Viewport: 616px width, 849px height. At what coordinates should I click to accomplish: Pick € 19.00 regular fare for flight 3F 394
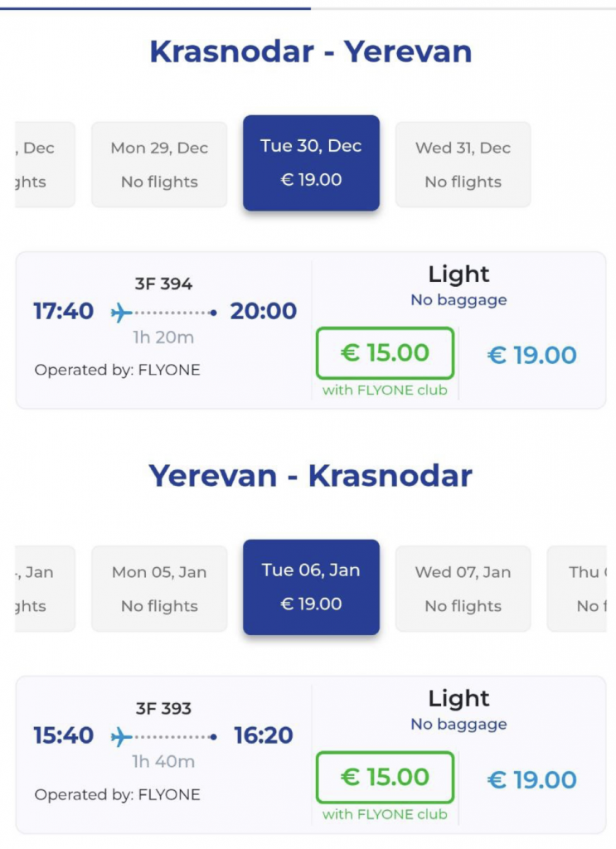point(531,356)
